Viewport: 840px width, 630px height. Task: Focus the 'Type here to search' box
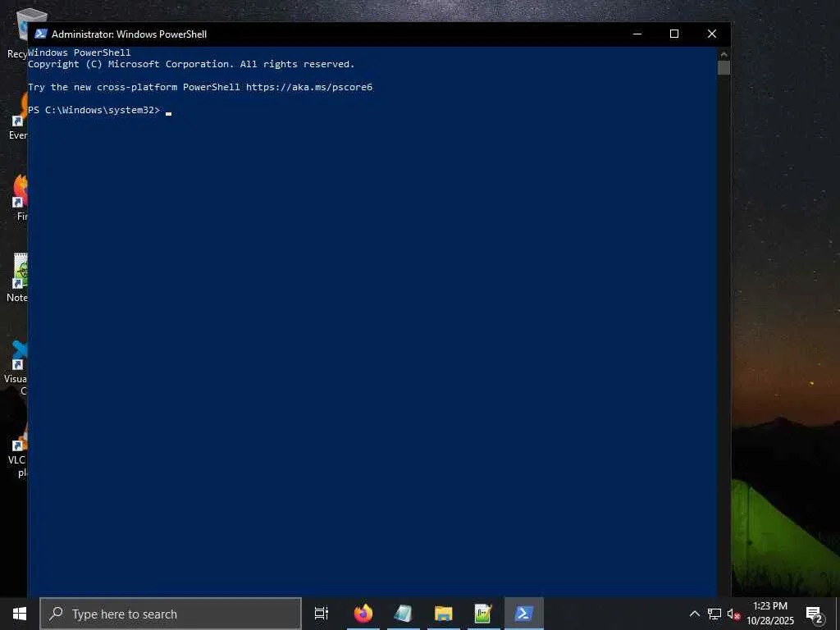[171, 614]
